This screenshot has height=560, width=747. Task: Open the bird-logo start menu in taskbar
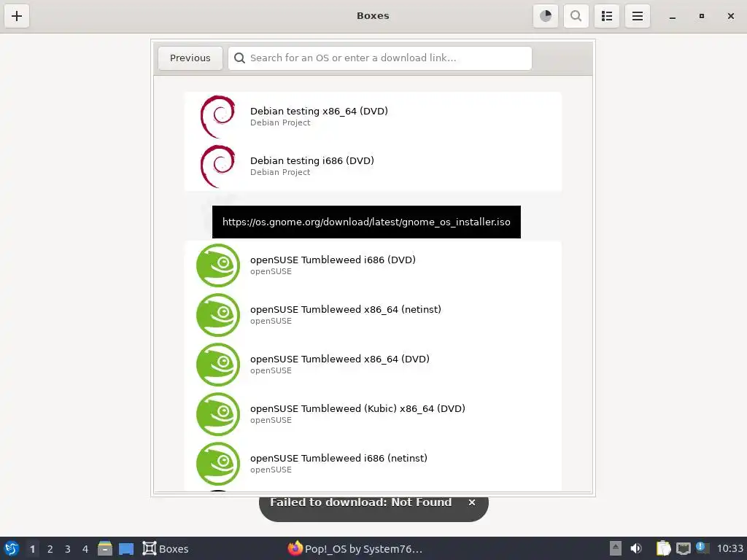[12, 548]
